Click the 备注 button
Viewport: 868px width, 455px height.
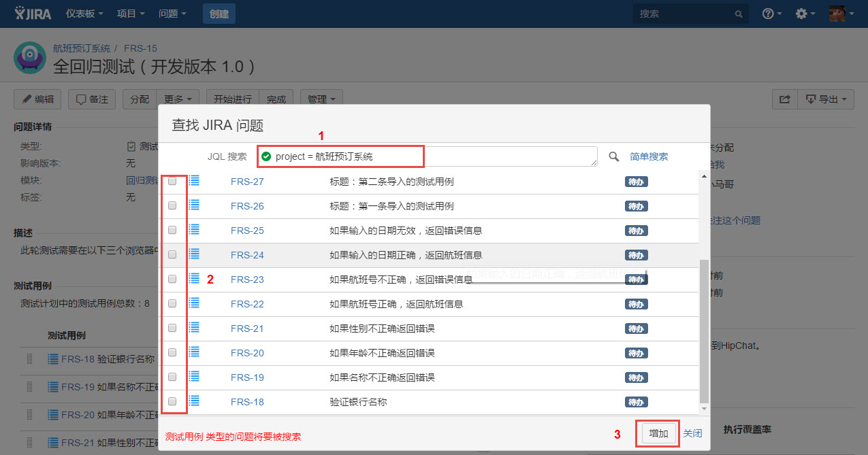92,99
